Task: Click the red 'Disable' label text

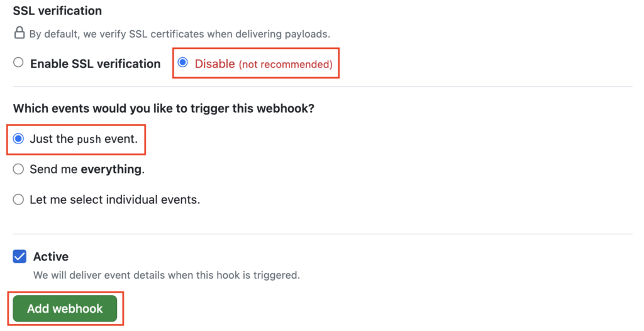Action: point(215,64)
